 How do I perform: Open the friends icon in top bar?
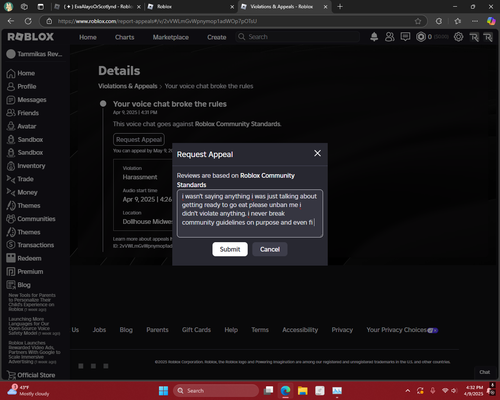(389, 37)
